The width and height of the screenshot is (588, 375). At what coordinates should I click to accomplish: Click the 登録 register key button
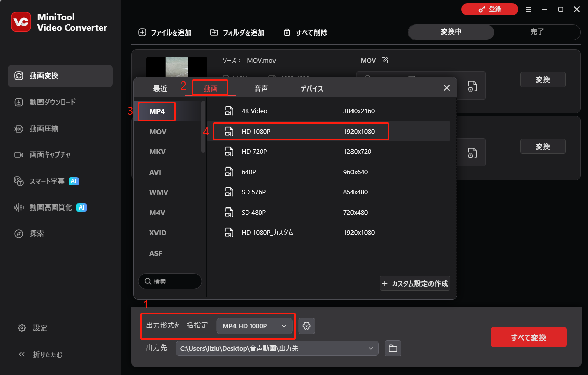(x=489, y=9)
